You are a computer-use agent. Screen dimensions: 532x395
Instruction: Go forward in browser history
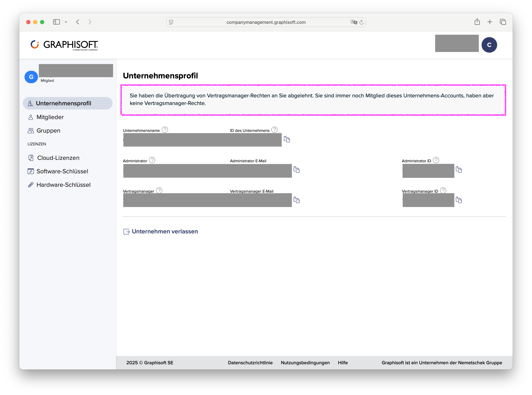(x=90, y=22)
